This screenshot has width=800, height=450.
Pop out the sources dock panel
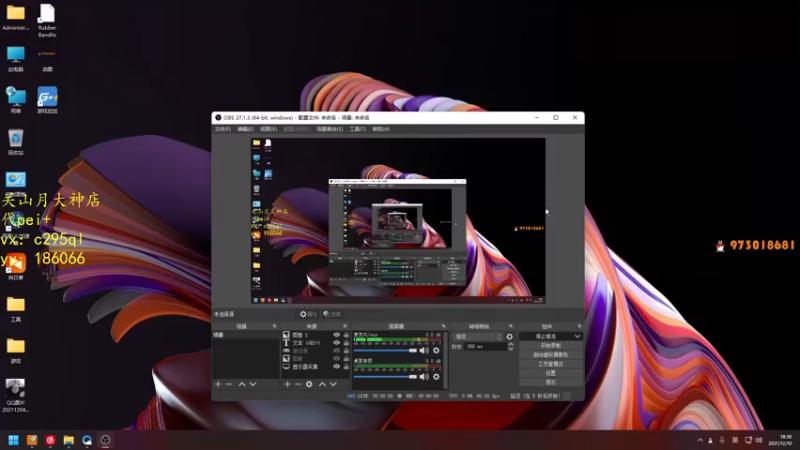[x=345, y=326]
